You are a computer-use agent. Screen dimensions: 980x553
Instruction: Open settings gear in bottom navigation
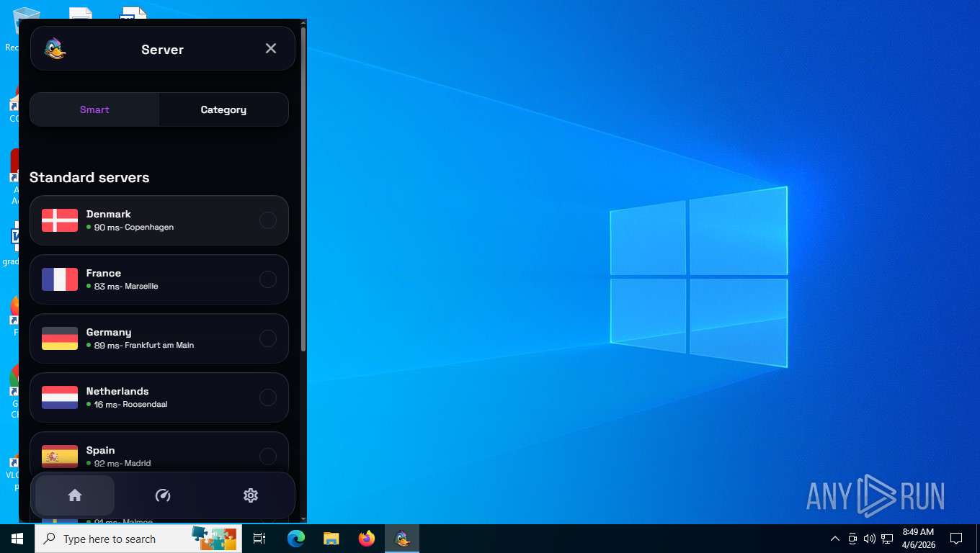pyautogui.click(x=251, y=495)
